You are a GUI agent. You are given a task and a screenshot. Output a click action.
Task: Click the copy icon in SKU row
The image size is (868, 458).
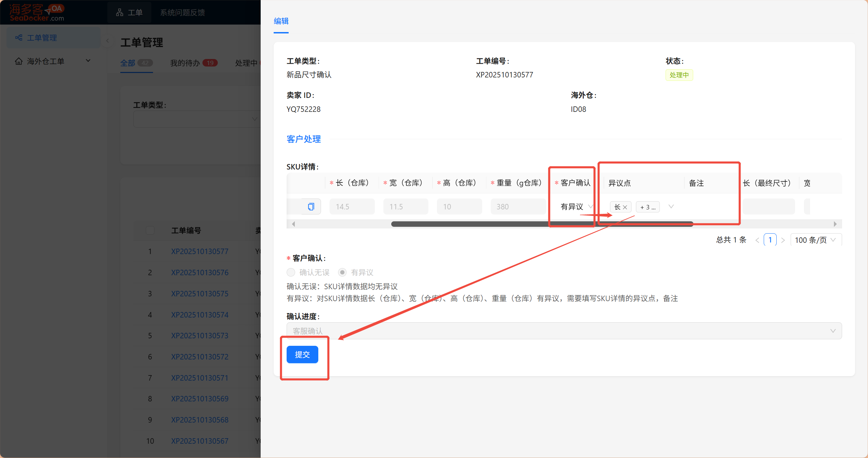(311, 207)
